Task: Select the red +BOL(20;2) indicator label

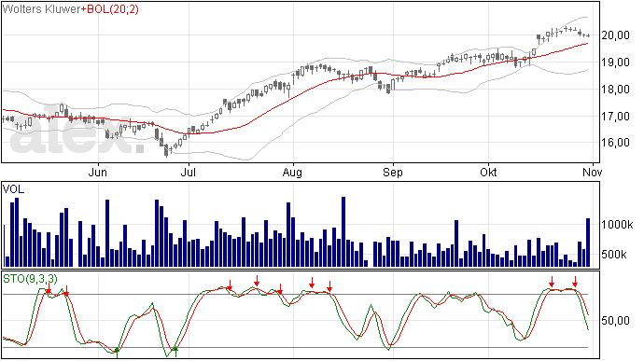Action: tap(109, 9)
